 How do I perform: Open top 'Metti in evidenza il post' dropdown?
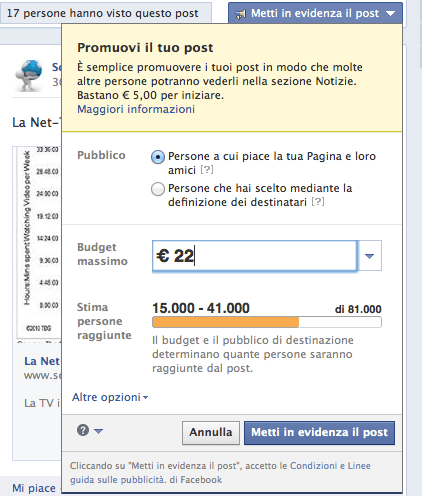coord(315,13)
